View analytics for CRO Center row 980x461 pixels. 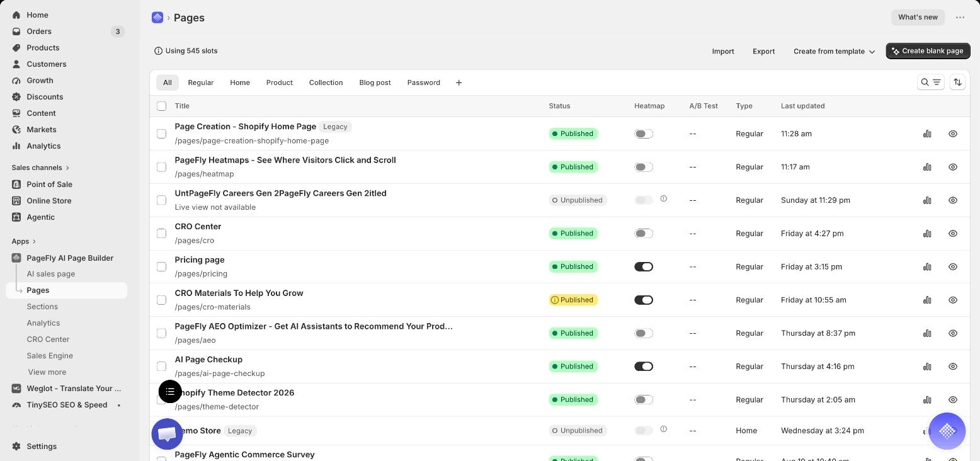coord(927,233)
